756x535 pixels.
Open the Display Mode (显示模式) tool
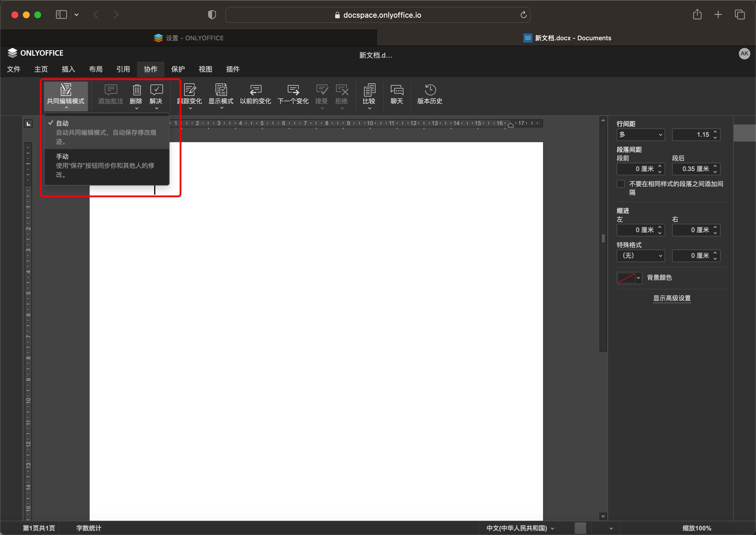click(221, 90)
